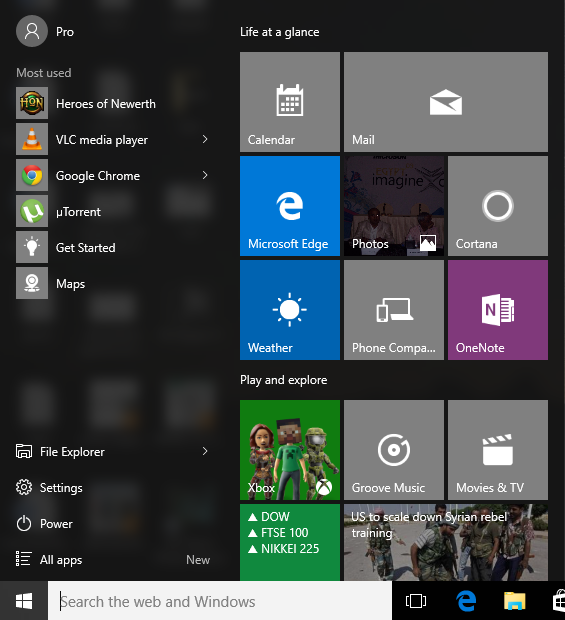Expand Google Chrome jump list arrow
565x620 pixels.
pyautogui.click(x=205, y=175)
